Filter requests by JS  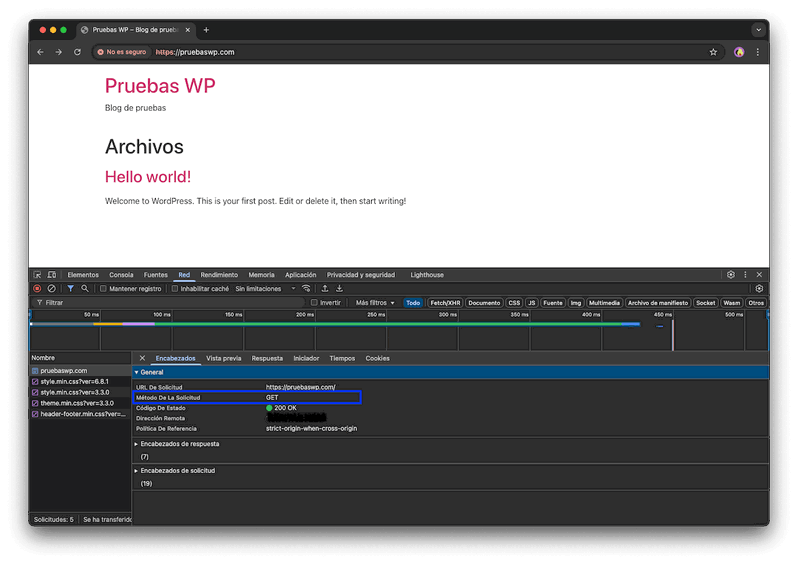click(531, 303)
